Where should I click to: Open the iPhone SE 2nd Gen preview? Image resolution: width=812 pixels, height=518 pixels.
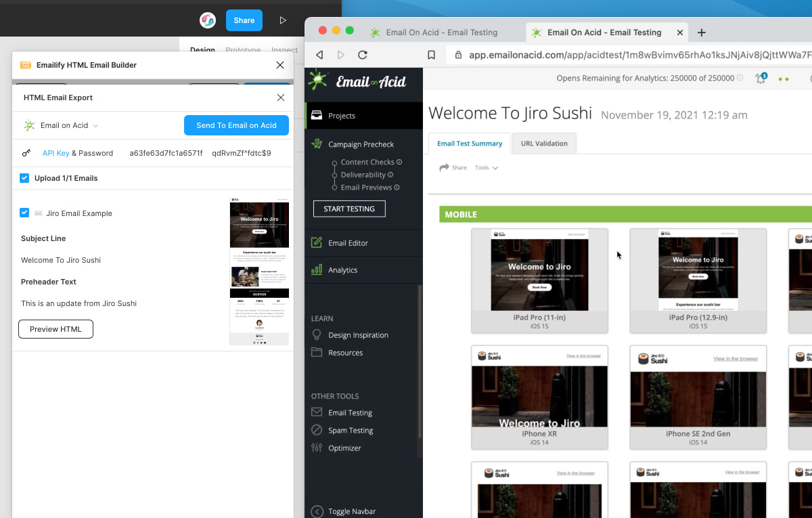[698, 397]
